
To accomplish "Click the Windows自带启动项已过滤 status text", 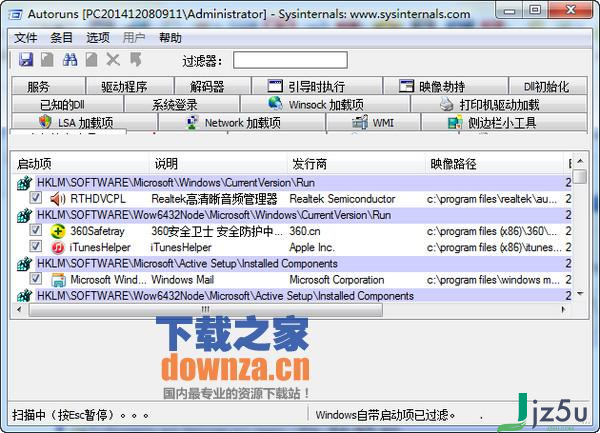I will tap(385, 415).
